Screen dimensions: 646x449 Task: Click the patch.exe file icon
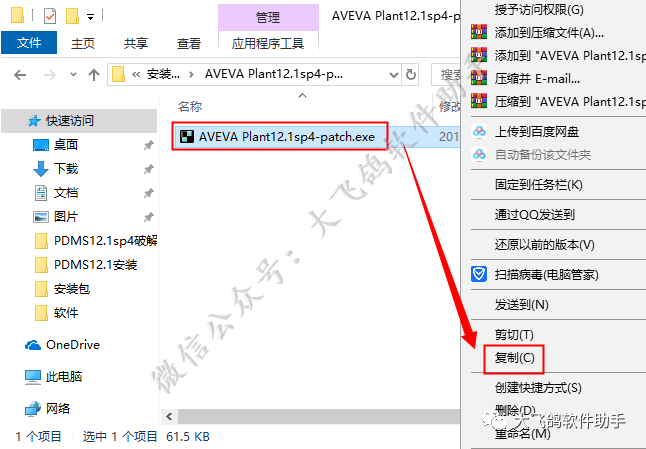click(x=187, y=136)
